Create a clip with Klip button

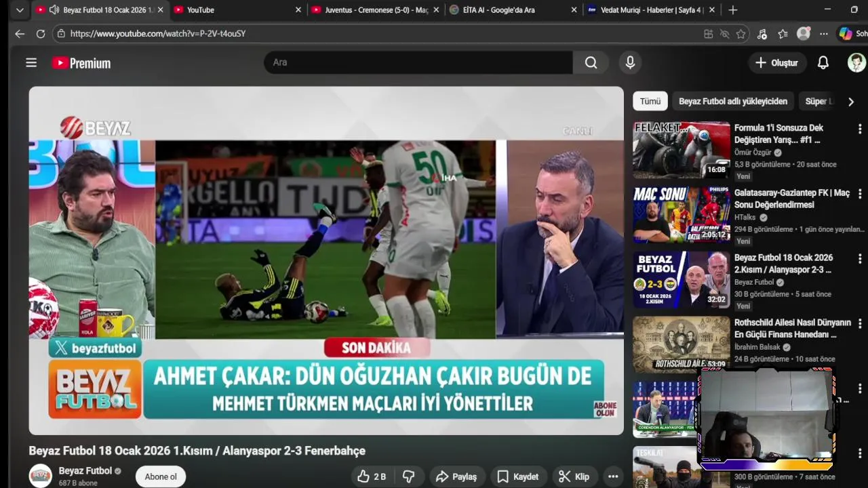[574, 476]
